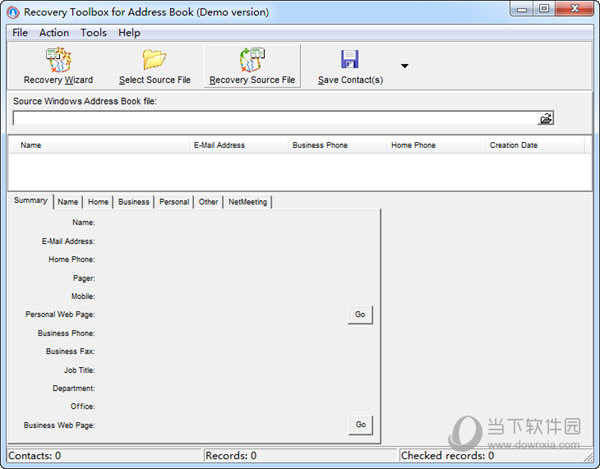Launch the Recovery Wizard toolbar icon
This screenshot has width=600, height=469.
coord(59,60)
